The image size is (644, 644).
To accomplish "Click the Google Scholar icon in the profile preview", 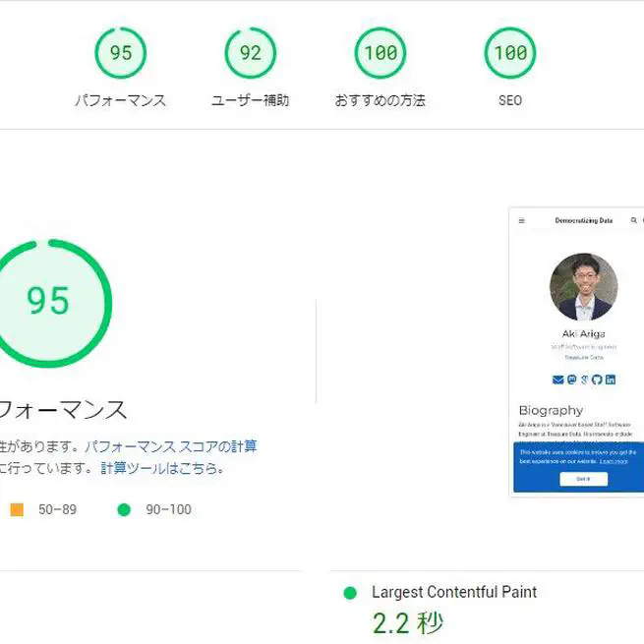I will (584, 380).
